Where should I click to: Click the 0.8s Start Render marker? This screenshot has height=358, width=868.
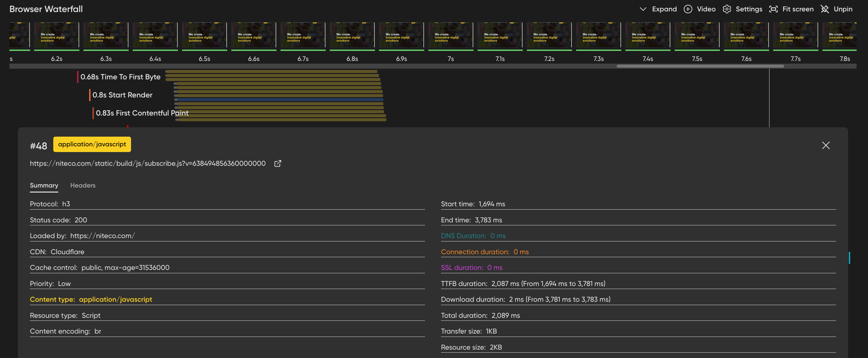click(123, 95)
